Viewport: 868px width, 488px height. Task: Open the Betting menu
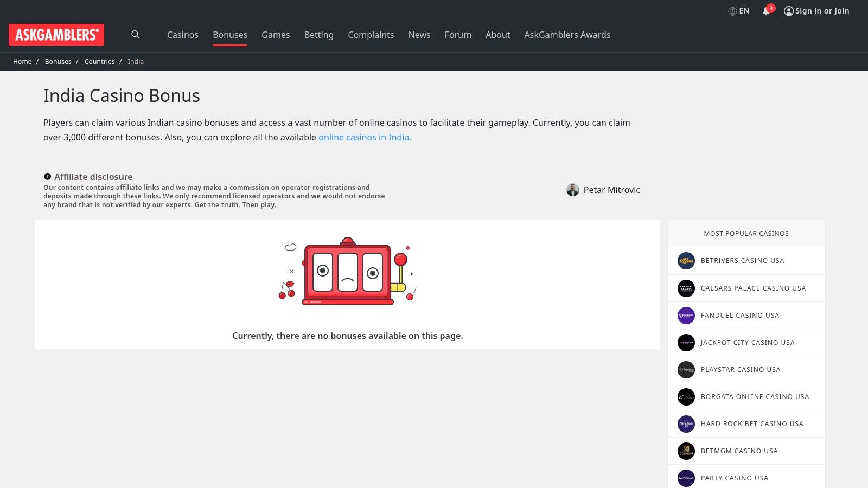point(319,35)
